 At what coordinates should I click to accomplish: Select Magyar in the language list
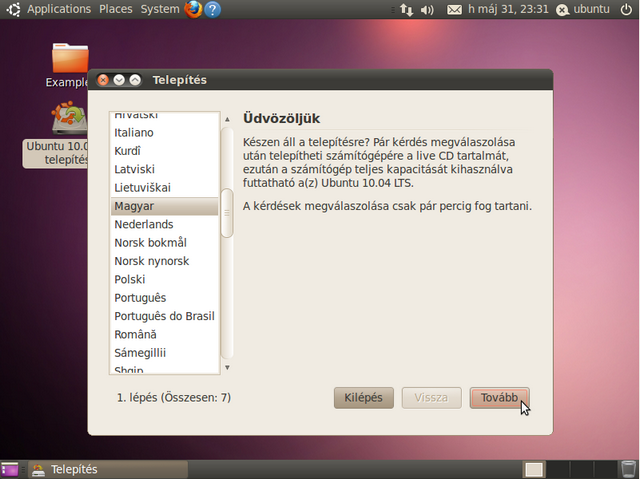(164, 206)
